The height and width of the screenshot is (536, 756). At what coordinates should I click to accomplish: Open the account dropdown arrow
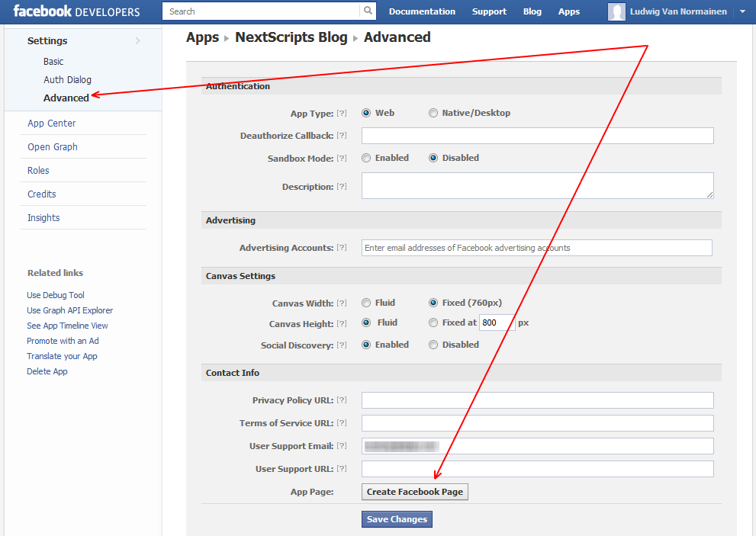(x=742, y=11)
